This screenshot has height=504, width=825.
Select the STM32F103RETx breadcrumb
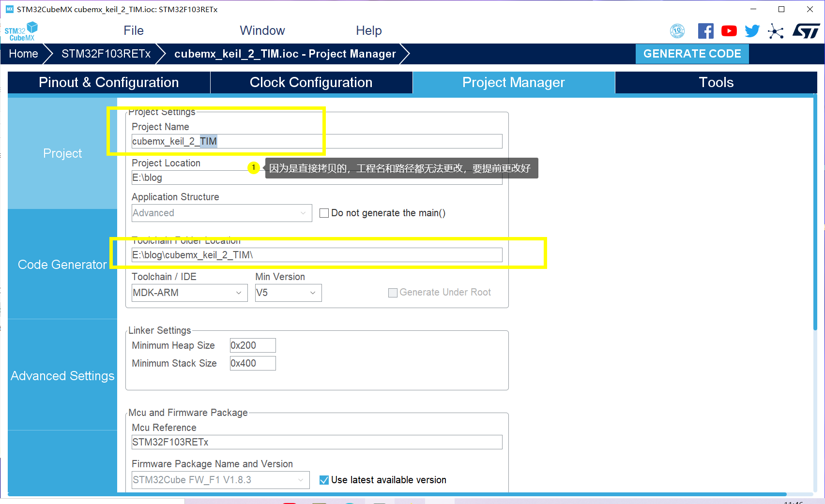[x=106, y=54]
